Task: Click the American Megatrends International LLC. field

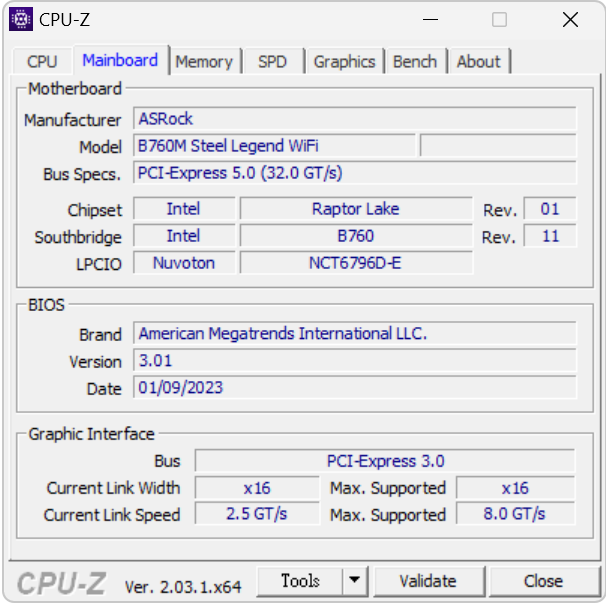Action: pos(354,334)
